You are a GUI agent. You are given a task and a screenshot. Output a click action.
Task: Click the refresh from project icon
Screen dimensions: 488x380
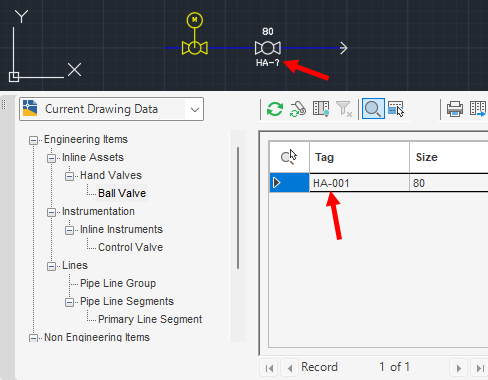click(298, 109)
